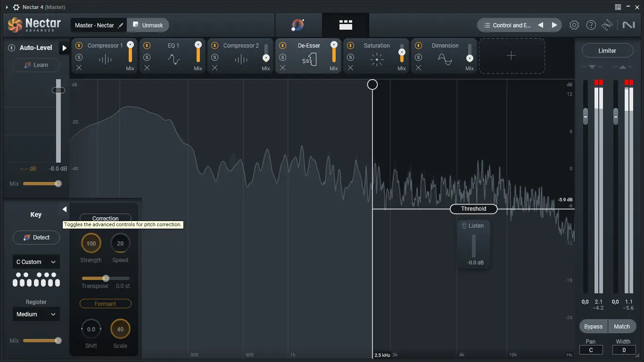
Task: Click the Pan value field
Action: [591, 350]
